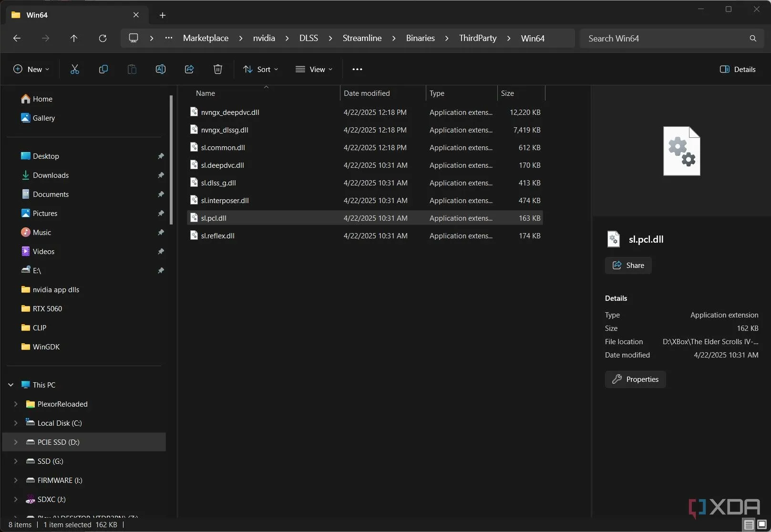
Task: Switch to details list view in status bar
Action: coord(749,524)
